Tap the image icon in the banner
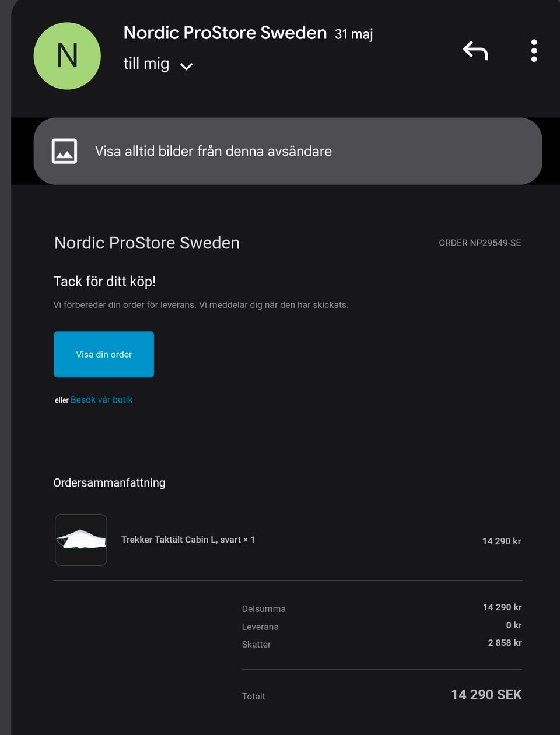The width and height of the screenshot is (560, 735). [x=64, y=151]
